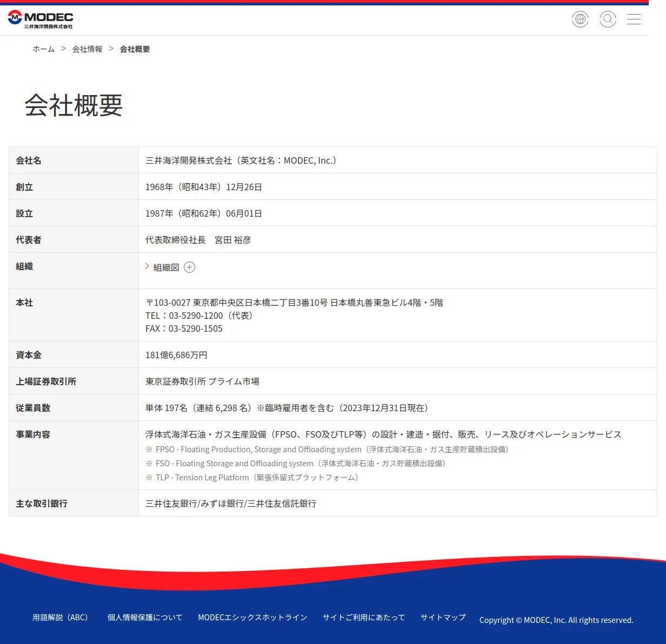Click the 設立 row label
The width and height of the screenshot is (666, 644).
(x=24, y=213)
